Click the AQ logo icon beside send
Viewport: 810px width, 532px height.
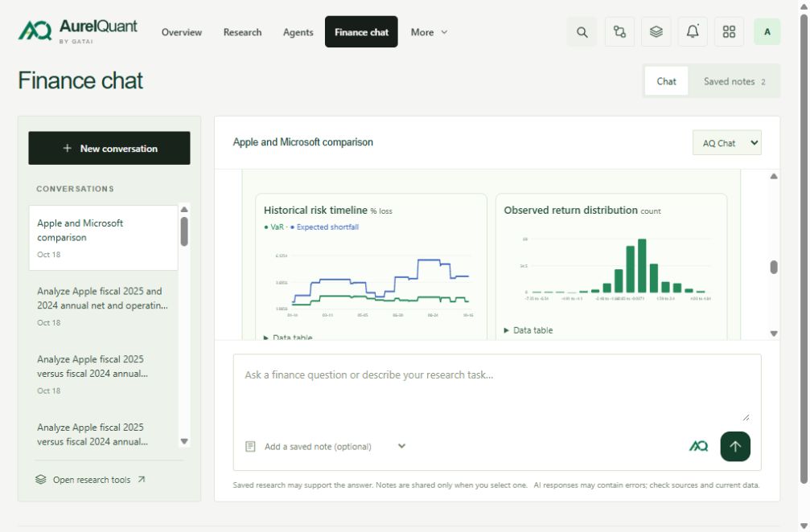698,446
